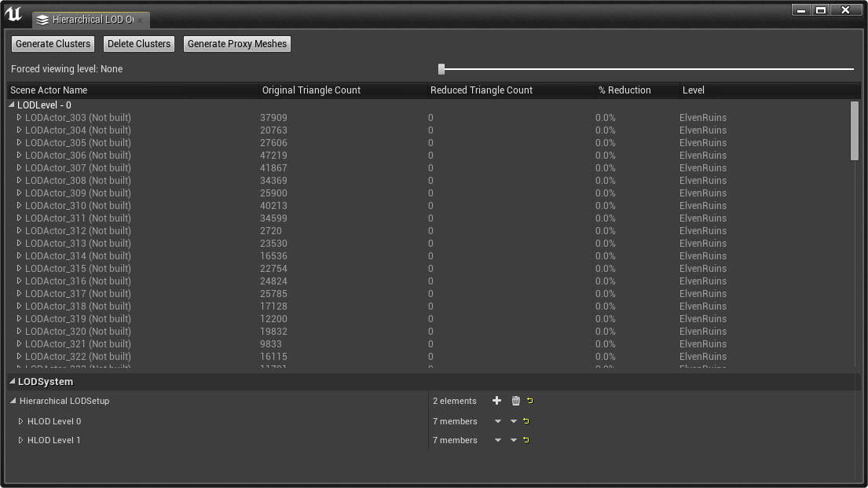Maximize the Hierarchical LOD Outliner window
This screenshot has width=868, height=488.
(x=821, y=10)
